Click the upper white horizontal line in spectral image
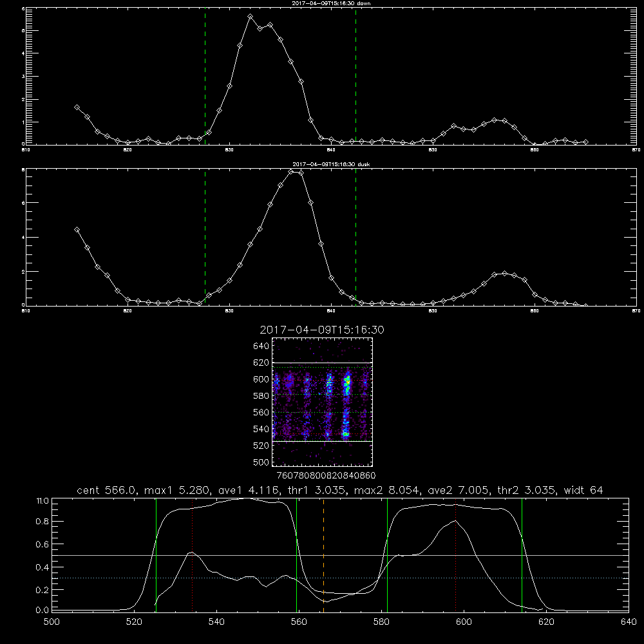The width and height of the screenshot is (644, 644). click(322, 363)
